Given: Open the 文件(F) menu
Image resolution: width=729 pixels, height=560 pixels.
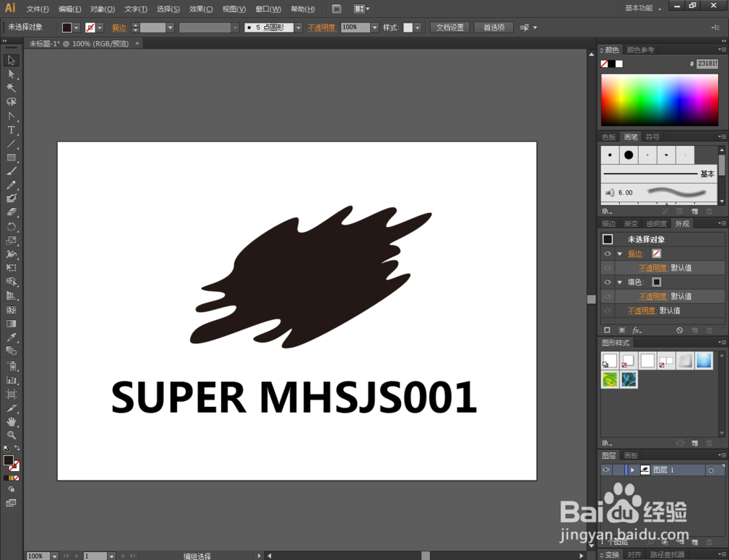Looking at the screenshot, I should (x=38, y=9).
